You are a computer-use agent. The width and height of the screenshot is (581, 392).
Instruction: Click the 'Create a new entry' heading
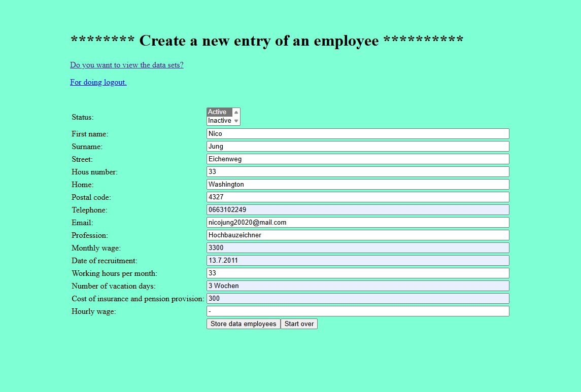(x=267, y=41)
